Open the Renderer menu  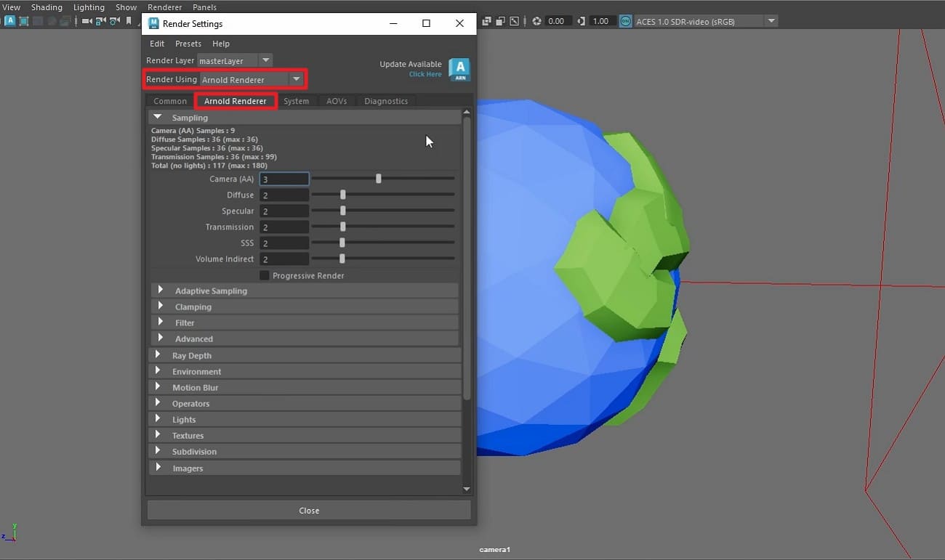(x=164, y=7)
